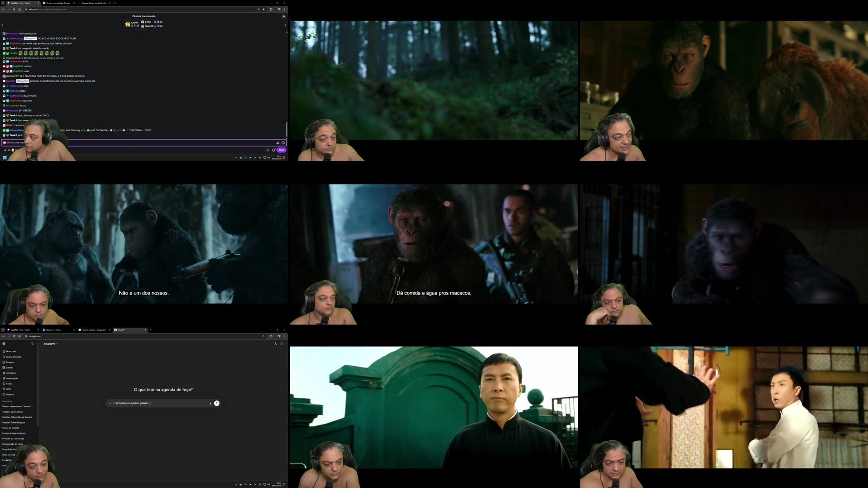Select Aplicativos in the ChatGPT sidebar
This screenshot has height=488, width=868.
[x=11, y=373]
